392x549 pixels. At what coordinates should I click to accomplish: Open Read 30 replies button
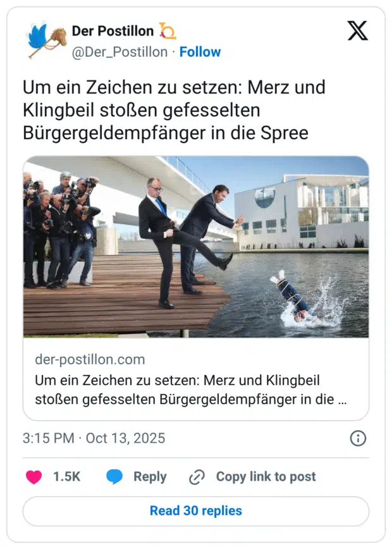pyautogui.click(x=196, y=511)
